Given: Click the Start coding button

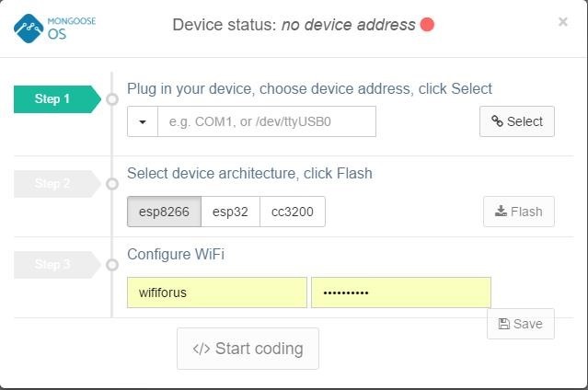Looking at the screenshot, I should [x=248, y=349].
